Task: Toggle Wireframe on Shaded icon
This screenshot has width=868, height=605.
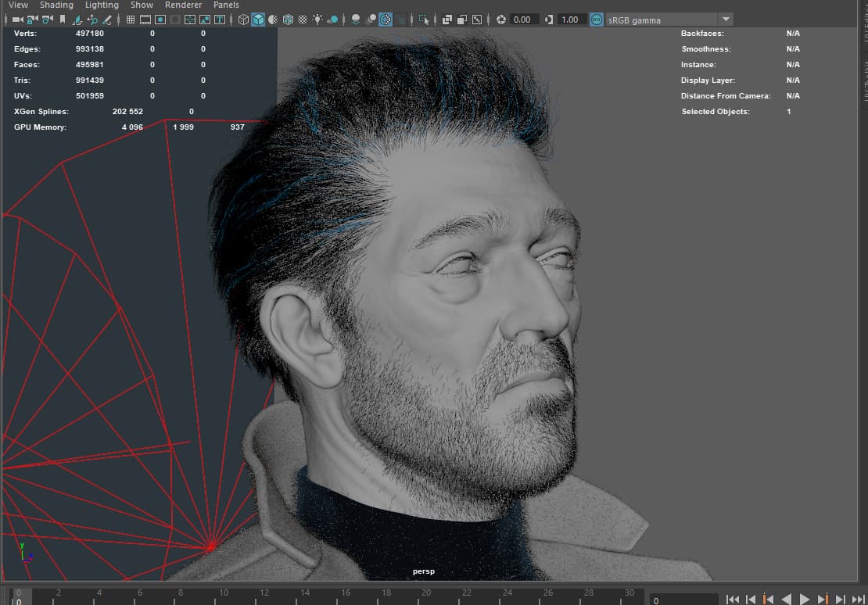Action: click(288, 20)
